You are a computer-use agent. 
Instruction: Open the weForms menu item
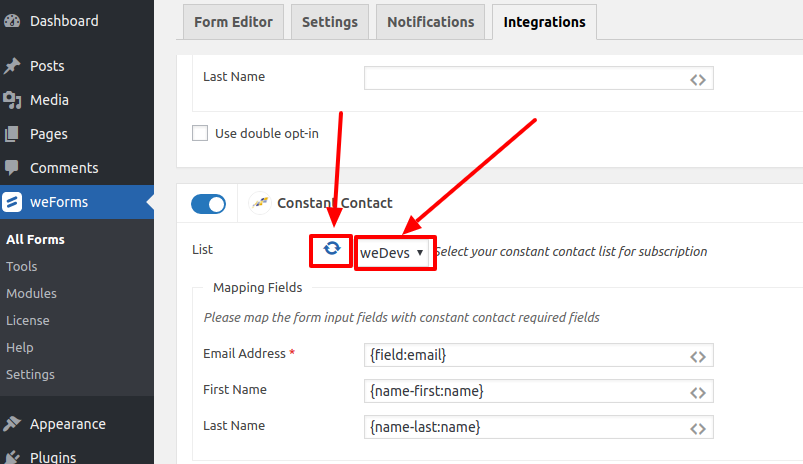click(77, 202)
